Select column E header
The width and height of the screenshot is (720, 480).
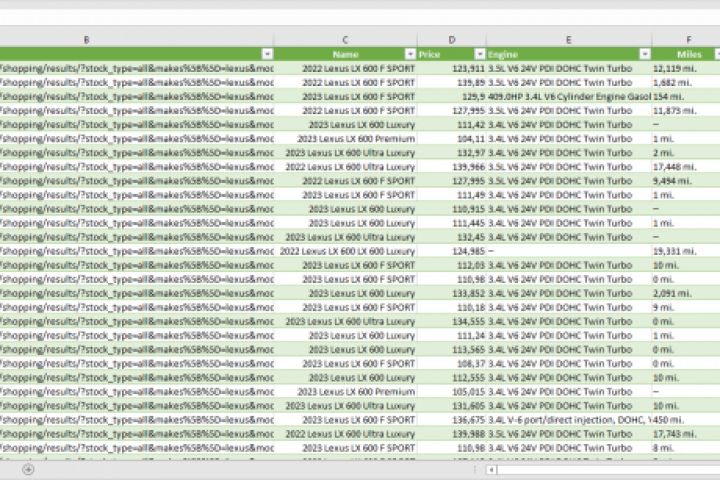569,40
